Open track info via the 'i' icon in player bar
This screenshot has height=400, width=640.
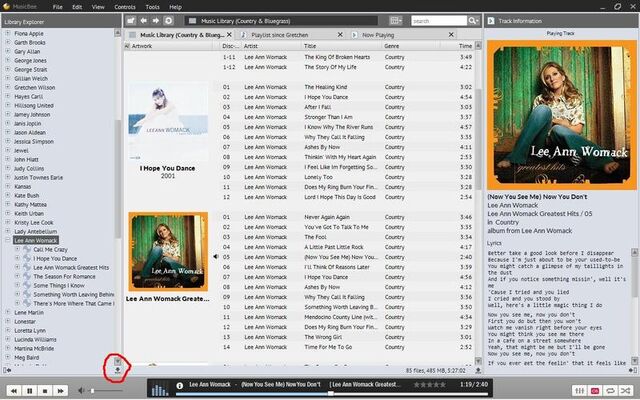(x=180, y=385)
